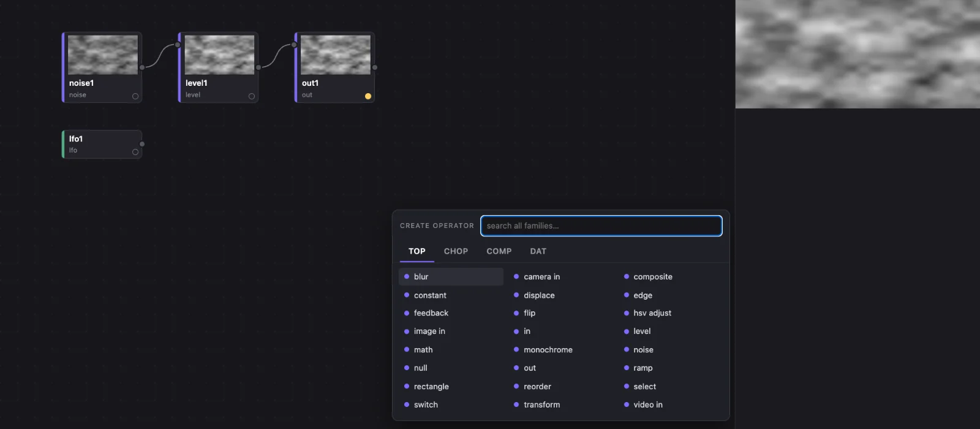This screenshot has height=429, width=980.
Task: Create a video in operator
Action: tap(671, 405)
